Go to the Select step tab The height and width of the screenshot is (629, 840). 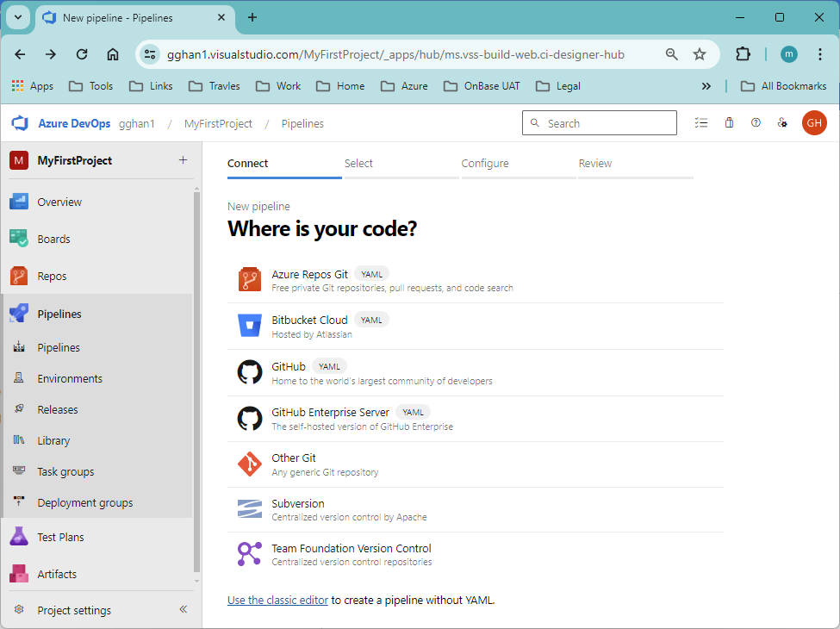(x=359, y=163)
